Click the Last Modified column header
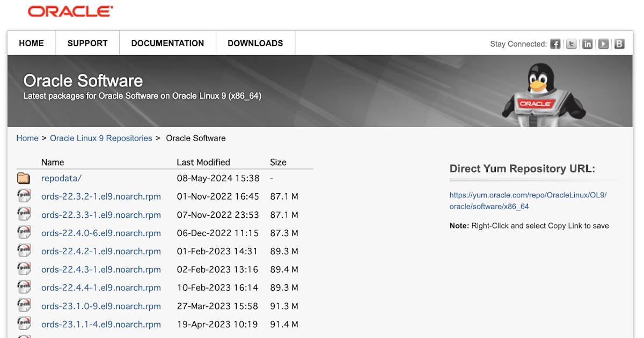Viewport: 644px width, 338px height. [x=203, y=162]
